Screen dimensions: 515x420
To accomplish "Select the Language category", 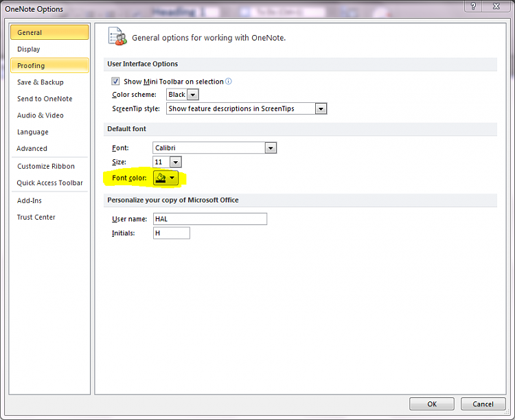I will (x=49, y=132).
